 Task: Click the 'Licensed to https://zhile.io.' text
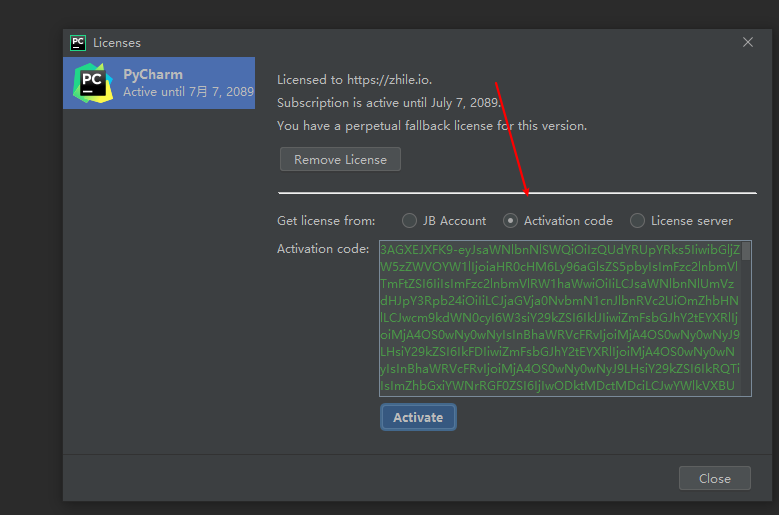(354, 79)
